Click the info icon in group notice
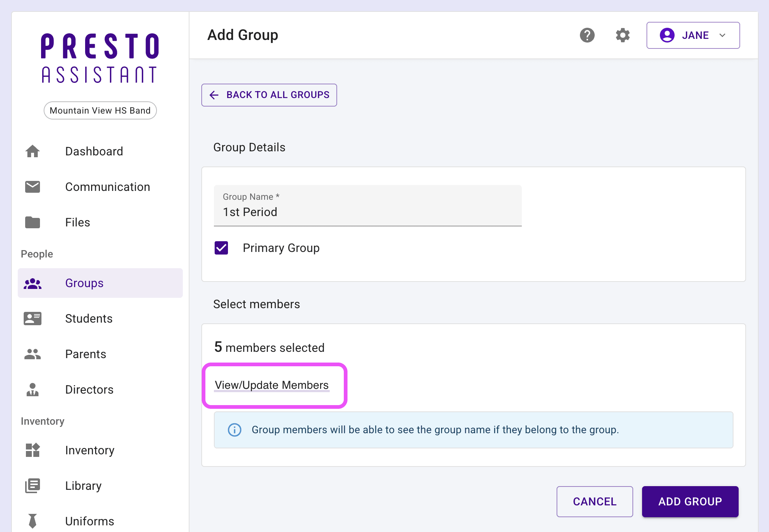This screenshot has width=769, height=532. [x=235, y=430]
